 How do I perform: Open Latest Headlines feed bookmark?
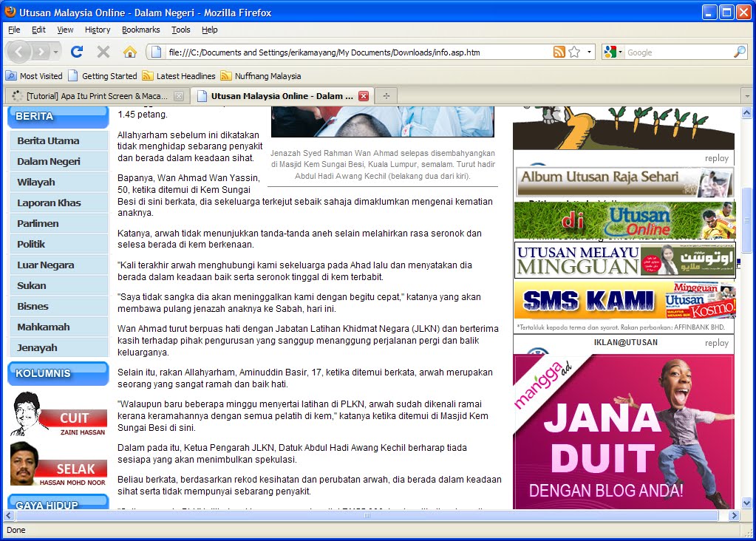click(x=179, y=75)
